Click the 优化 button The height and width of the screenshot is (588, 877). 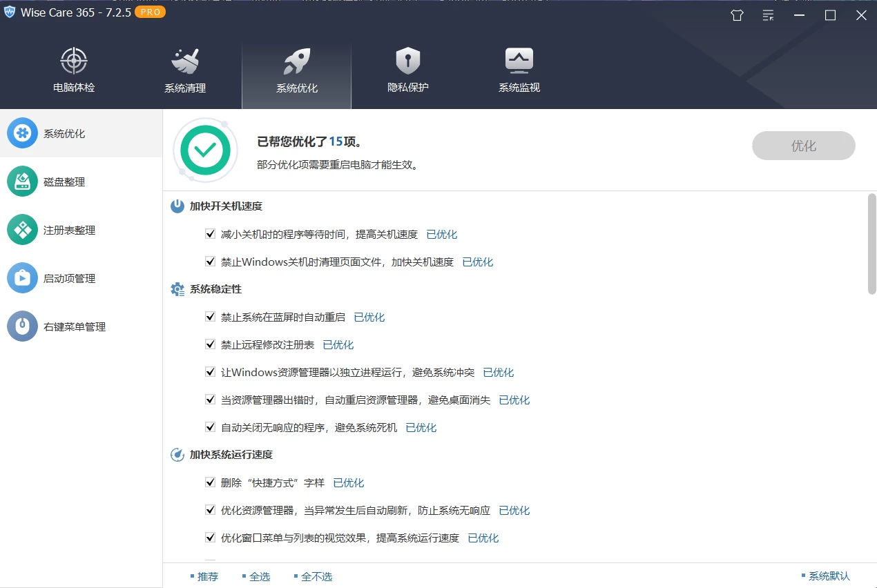pos(803,146)
